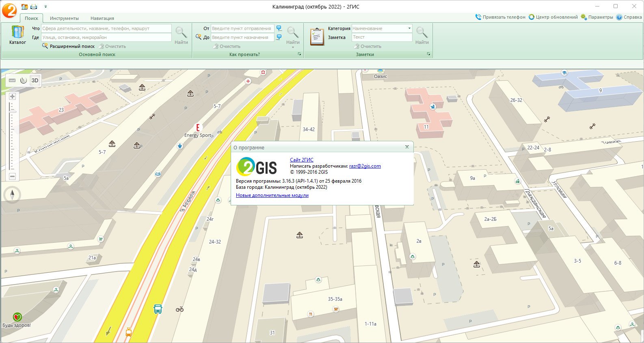The width and height of the screenshot is (644, 343).
Task: Close the О программе dialog
Action: click(407, 147)
